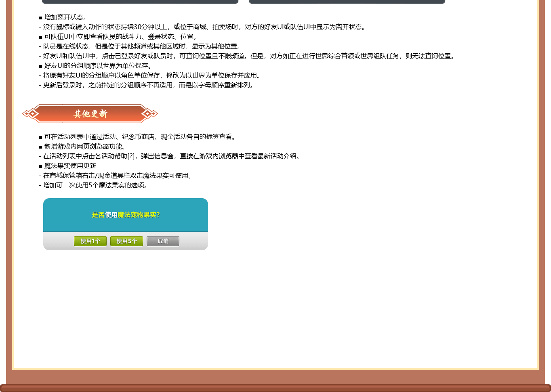
Task: Click the left dark image panel at top
Action: (x=140, y=2)
